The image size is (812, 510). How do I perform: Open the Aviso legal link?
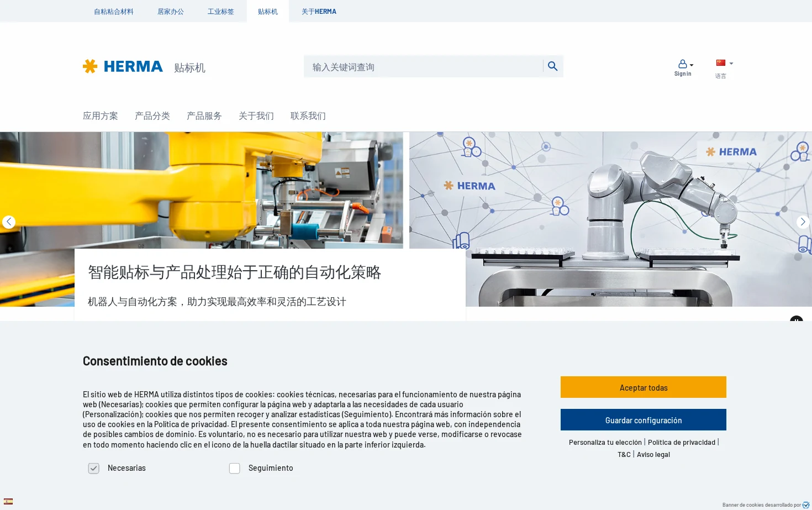653,455
